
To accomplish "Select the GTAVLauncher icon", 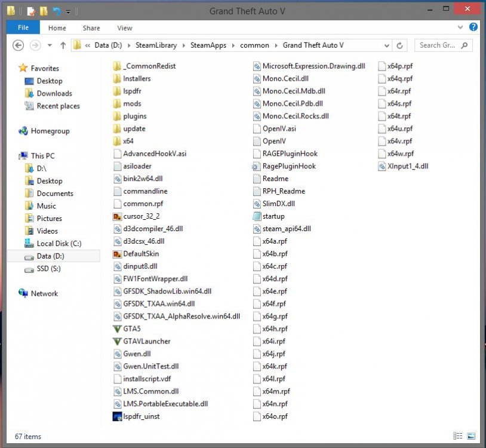I will click(x=117, y=341).
